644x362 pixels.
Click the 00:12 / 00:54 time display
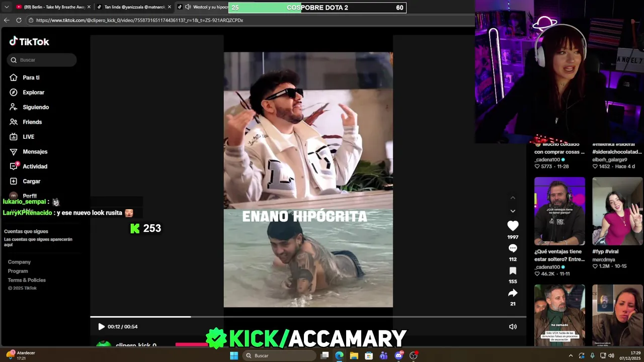tap(122, 327)
